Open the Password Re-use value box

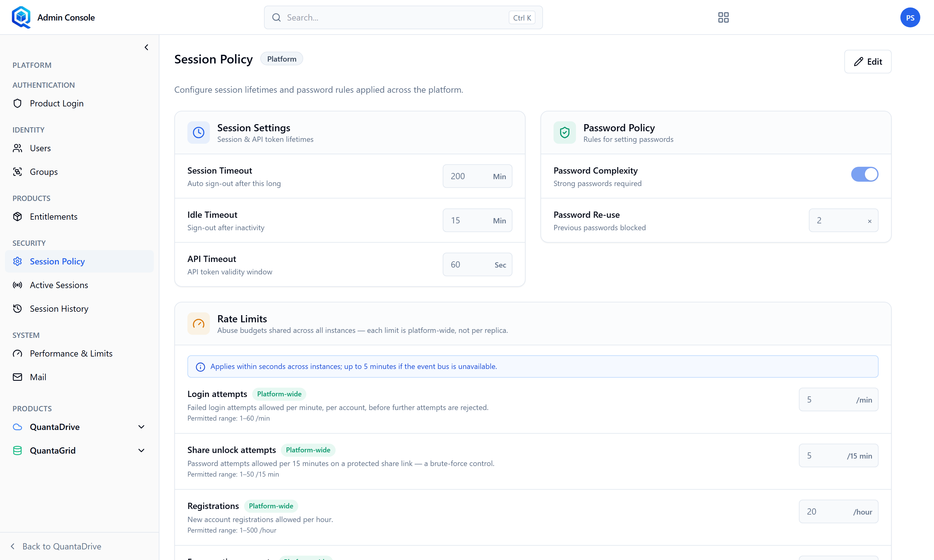tap(843, 220)
